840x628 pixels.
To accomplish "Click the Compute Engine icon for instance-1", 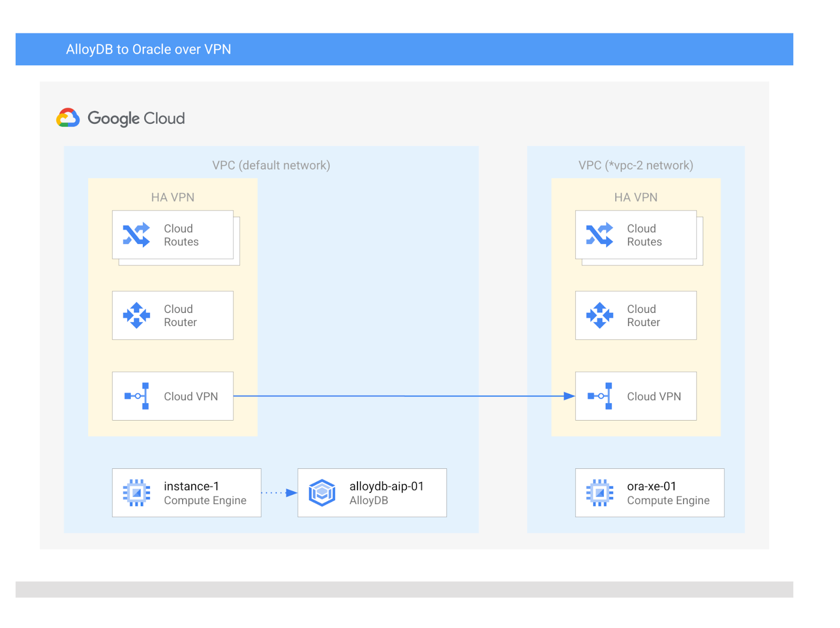I will (136, 493).
